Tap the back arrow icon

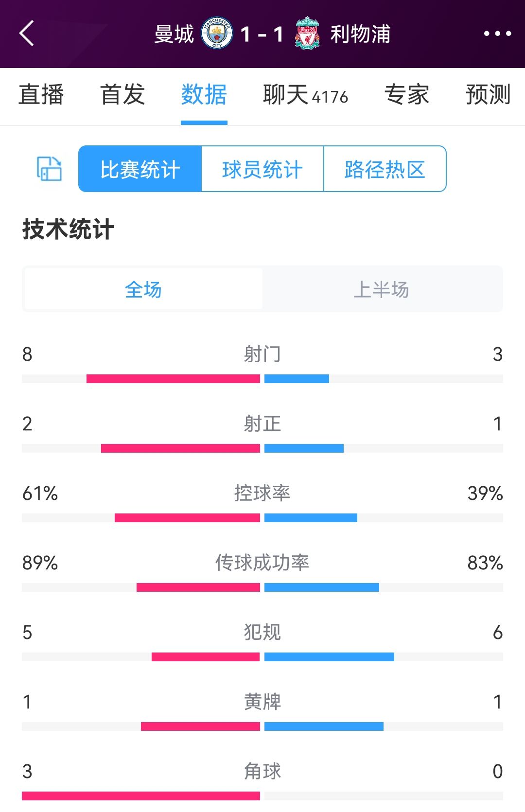27,34
